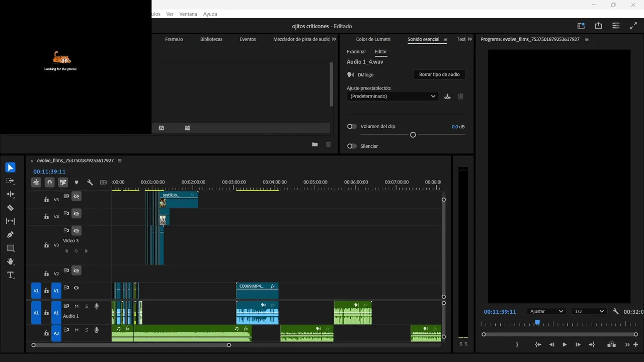This screenshot has height=362, width=644.
Task: Select the Rectangle shape tool
Action: pos(10,248)
